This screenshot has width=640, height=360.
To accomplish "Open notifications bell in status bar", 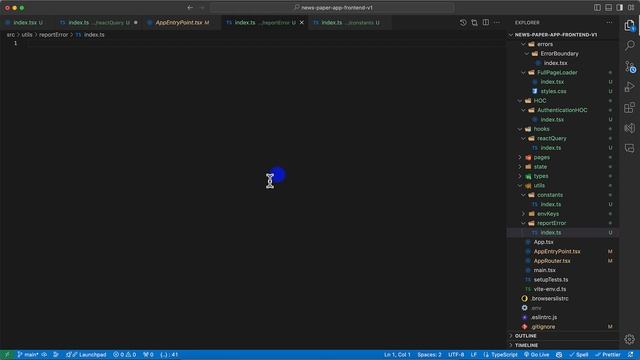I will click(631, 355).
